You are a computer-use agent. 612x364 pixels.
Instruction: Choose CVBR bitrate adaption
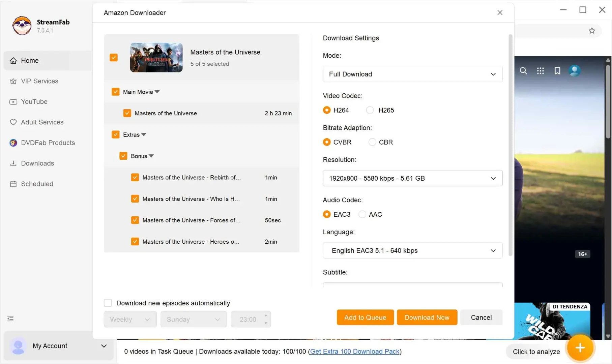click(x=326, y=142)
